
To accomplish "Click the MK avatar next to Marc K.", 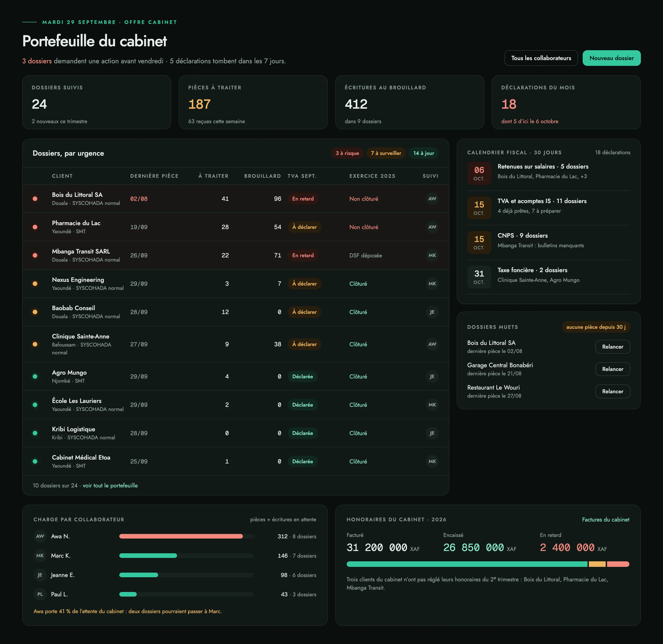I will (x=40, y=555).
